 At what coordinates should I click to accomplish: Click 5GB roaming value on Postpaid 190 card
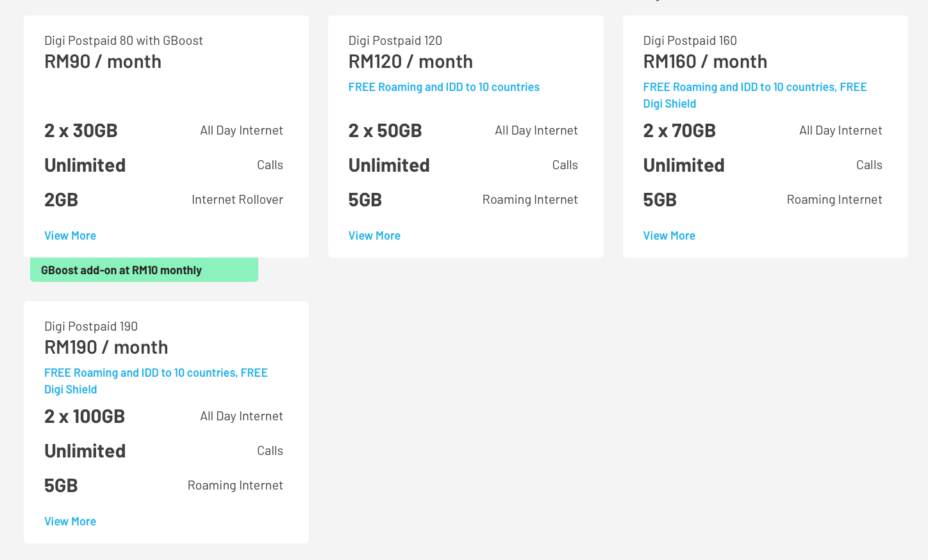61,486
